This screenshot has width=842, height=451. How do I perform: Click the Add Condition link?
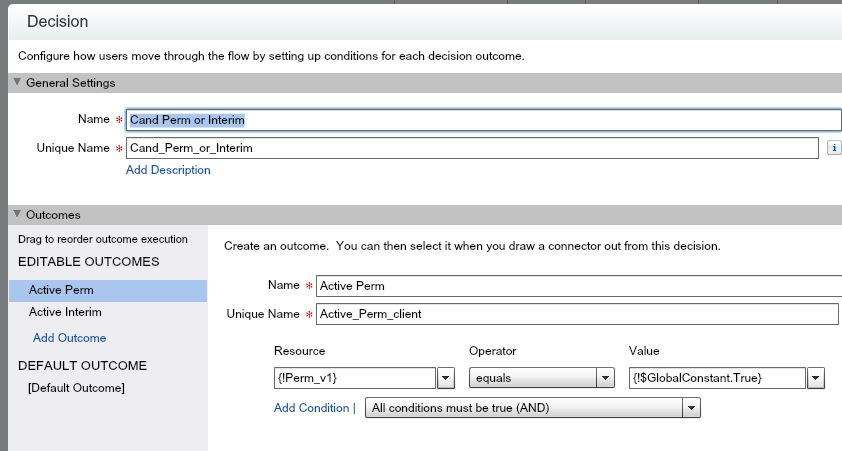click(311, 408)
